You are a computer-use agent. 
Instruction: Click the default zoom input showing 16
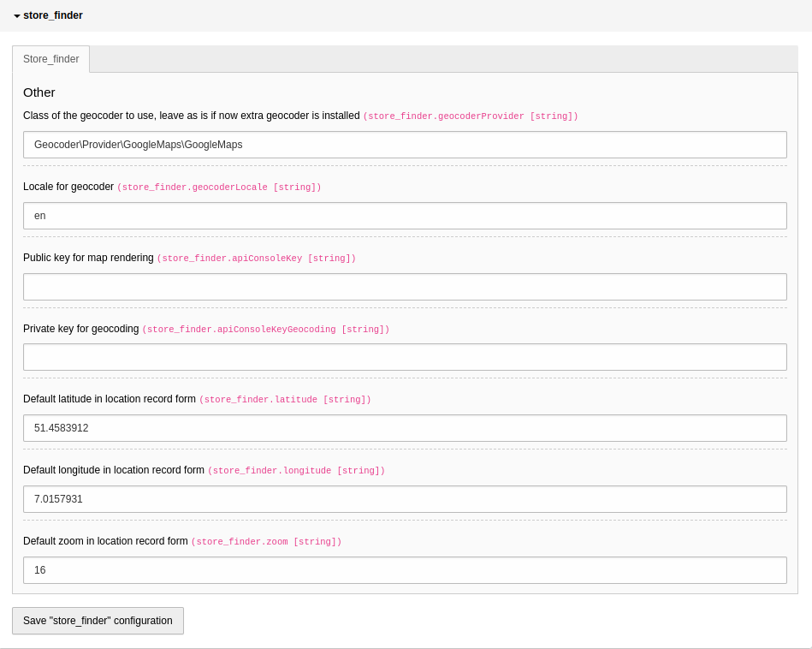point(405,569)
